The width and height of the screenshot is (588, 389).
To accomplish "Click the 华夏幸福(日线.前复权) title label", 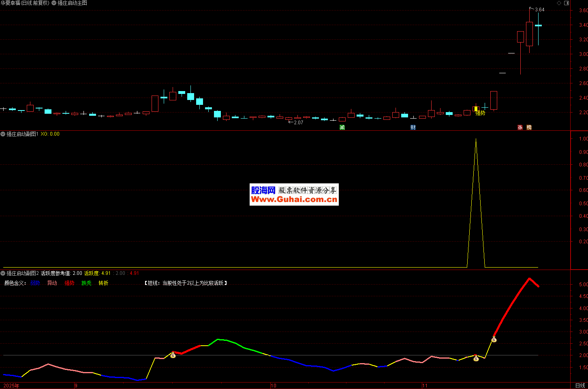I will coord(25,3).
